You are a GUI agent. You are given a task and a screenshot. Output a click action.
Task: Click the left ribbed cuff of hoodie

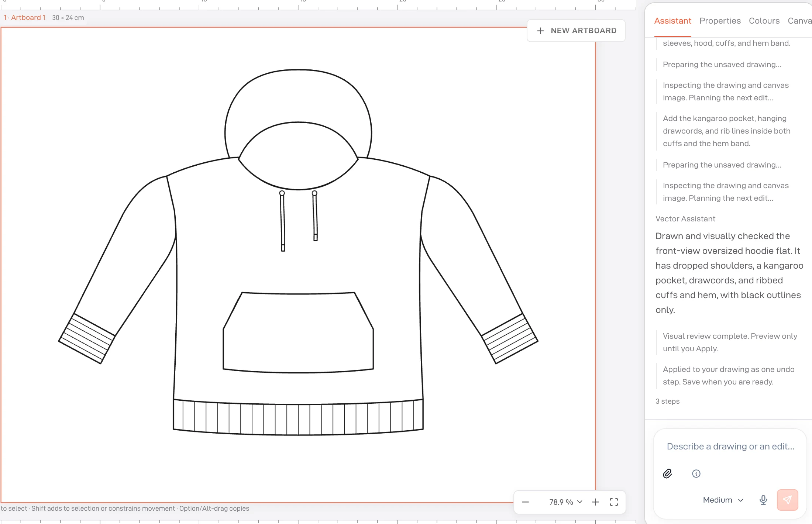[x=87, y=338]
